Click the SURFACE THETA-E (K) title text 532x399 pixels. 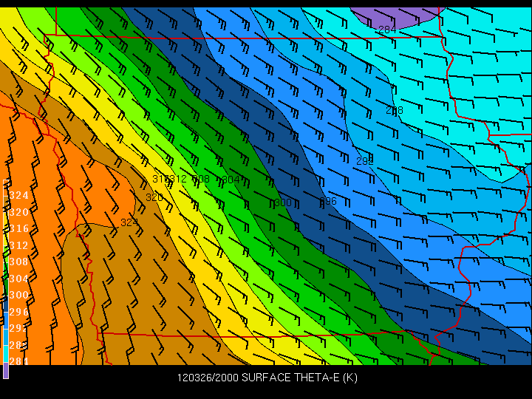[299, 378]
